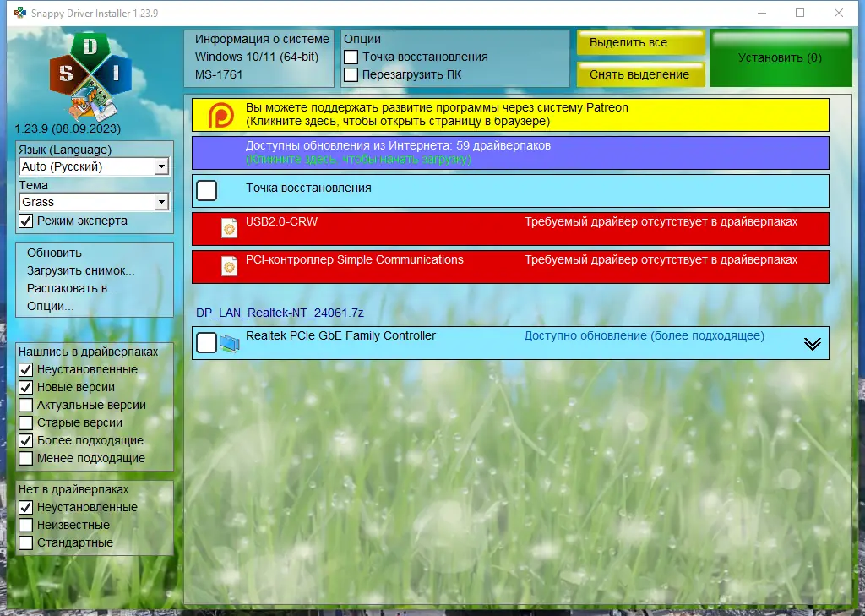Click Обновить menu item
Screen dimensions: 865x616
(x=54, y=253)
